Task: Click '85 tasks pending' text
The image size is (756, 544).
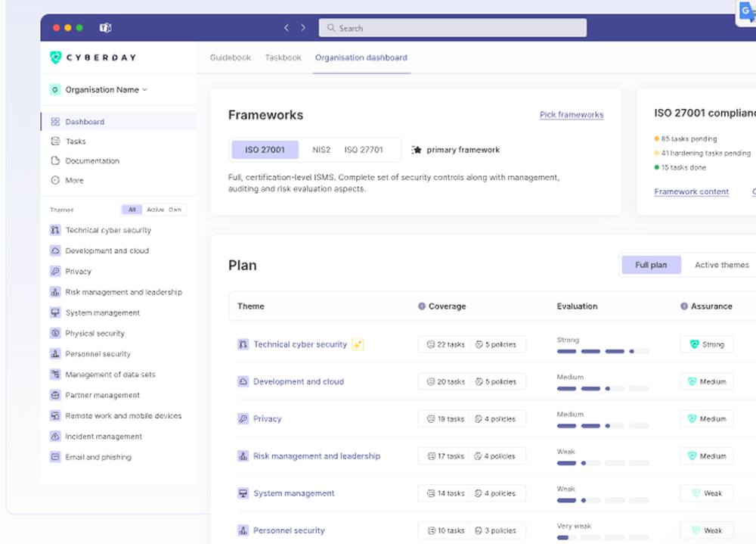Action: tap(689, 138)
